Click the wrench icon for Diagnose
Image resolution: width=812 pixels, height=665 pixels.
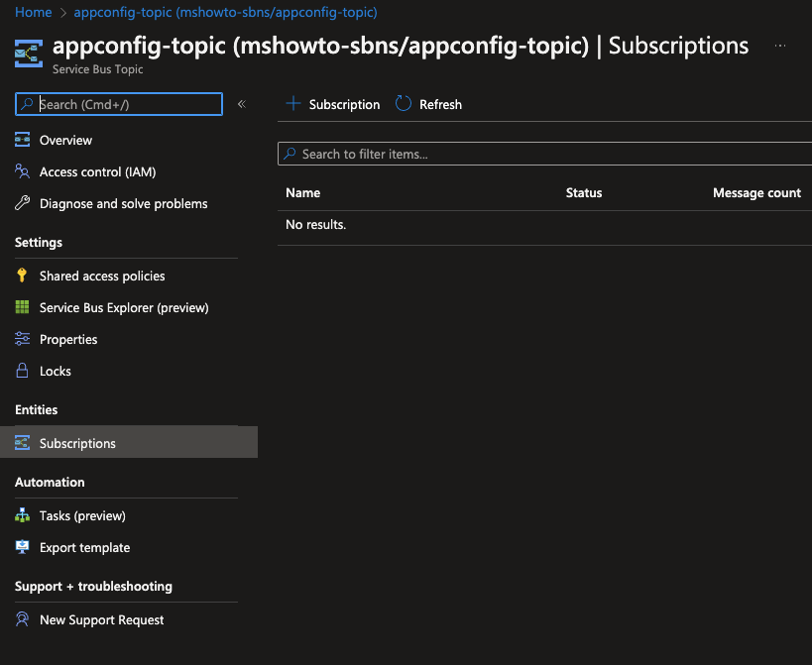(22, 203)
